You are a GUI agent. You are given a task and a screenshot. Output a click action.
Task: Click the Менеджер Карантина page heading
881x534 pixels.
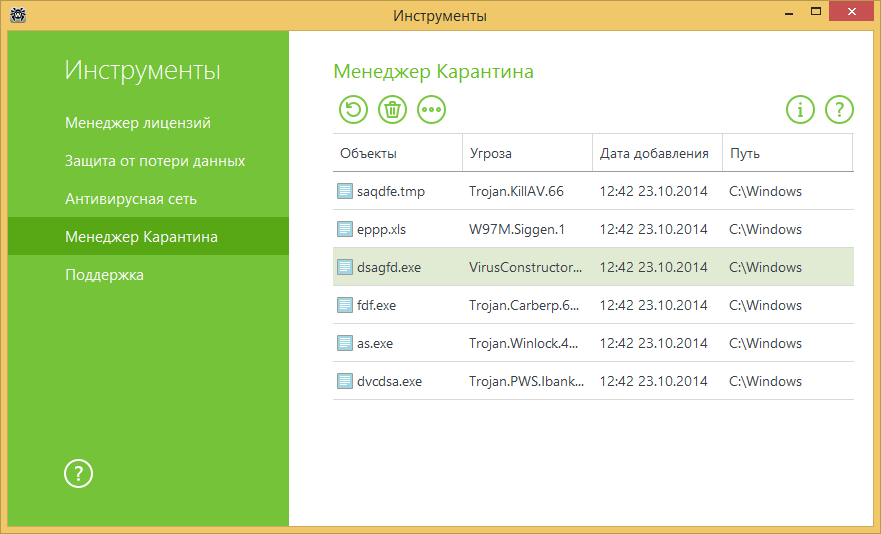pos(433,72)
